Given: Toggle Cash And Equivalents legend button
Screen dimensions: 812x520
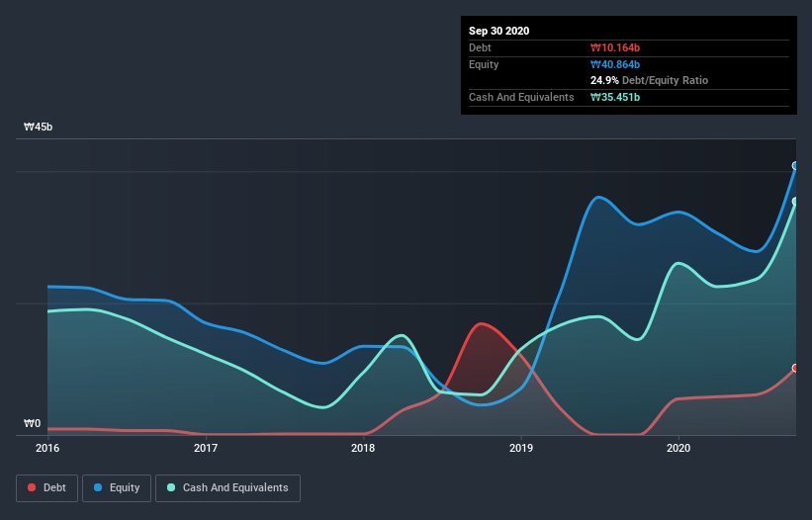Looking at the screenshot, I should coord(227,488).
